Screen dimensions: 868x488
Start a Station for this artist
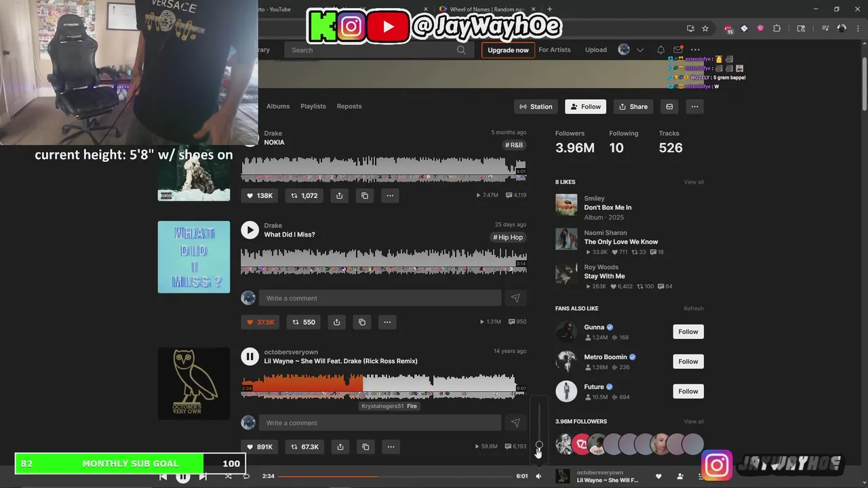[536, 106]
